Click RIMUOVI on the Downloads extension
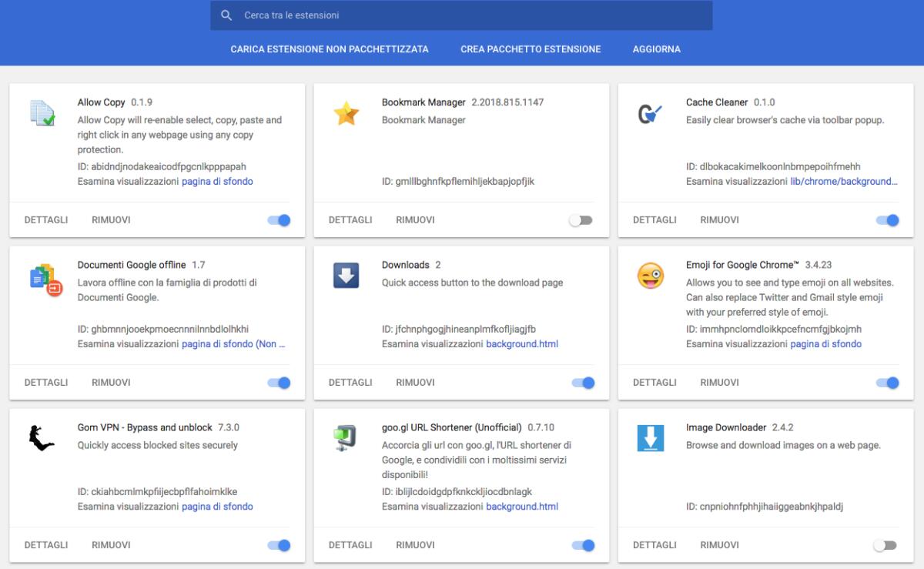The image size is (924, 569). click(x=415, y=382)
